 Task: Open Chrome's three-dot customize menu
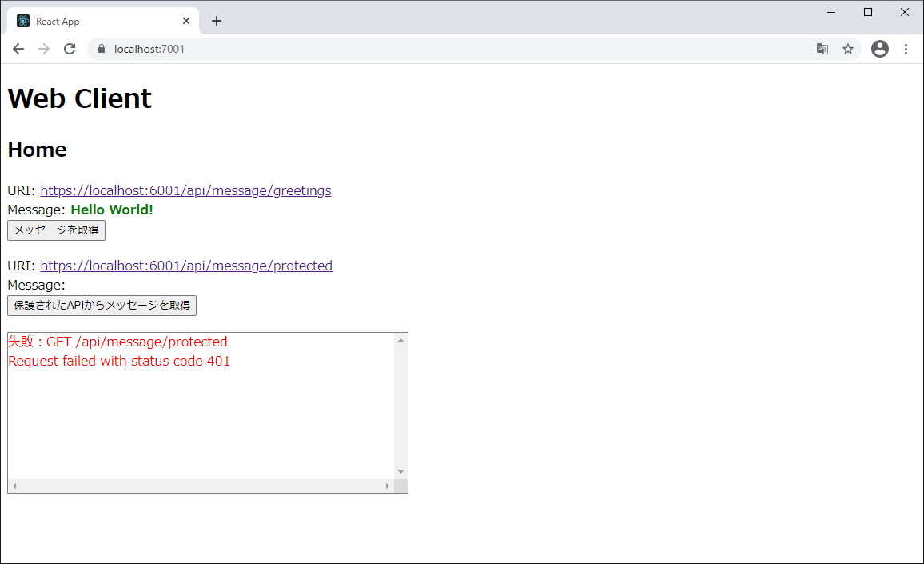coord(906,49)
